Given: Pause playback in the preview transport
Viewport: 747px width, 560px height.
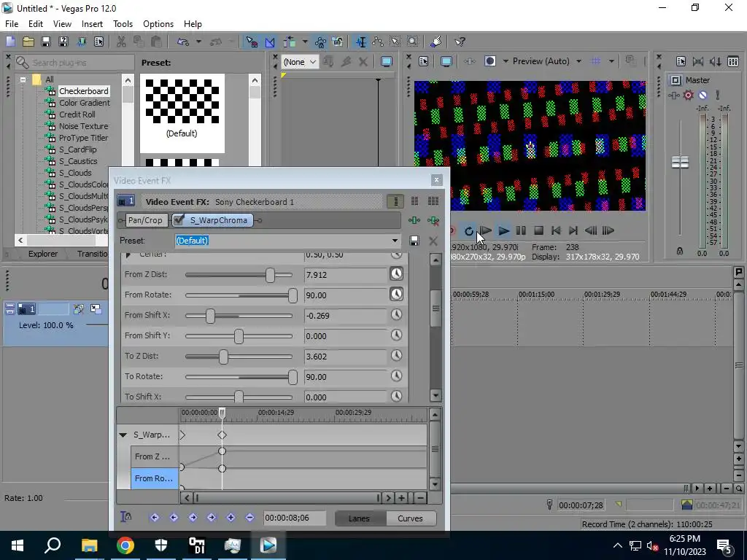Looking at the screenshot, I should (x=521, y=231).
